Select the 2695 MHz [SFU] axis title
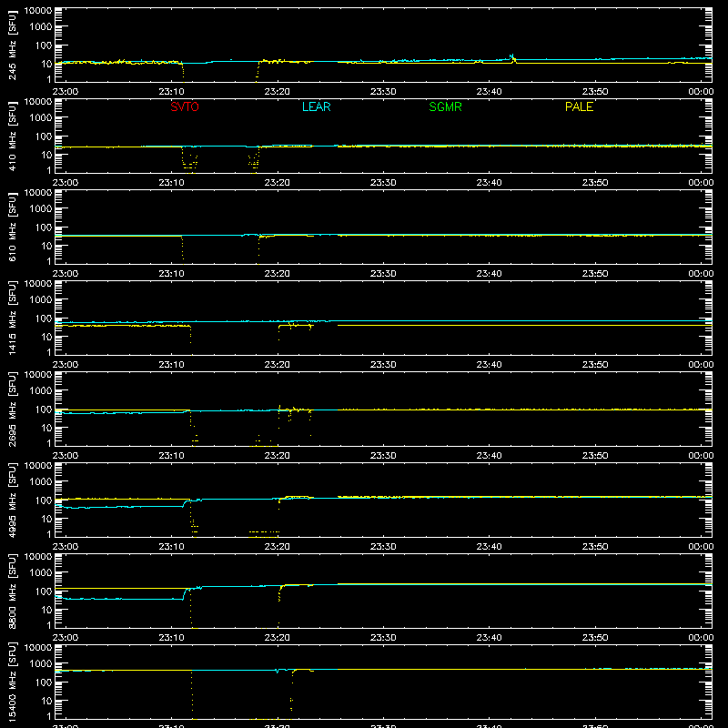The image size is (728, 728). 12,409
